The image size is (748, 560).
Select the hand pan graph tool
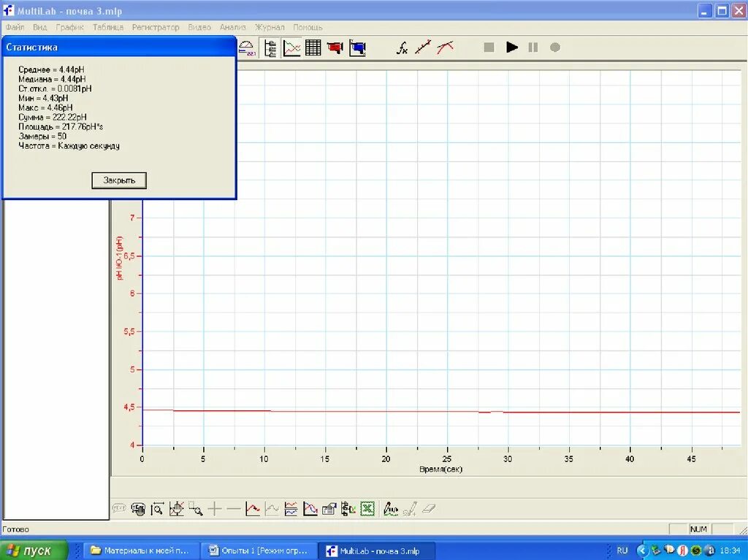177,509
